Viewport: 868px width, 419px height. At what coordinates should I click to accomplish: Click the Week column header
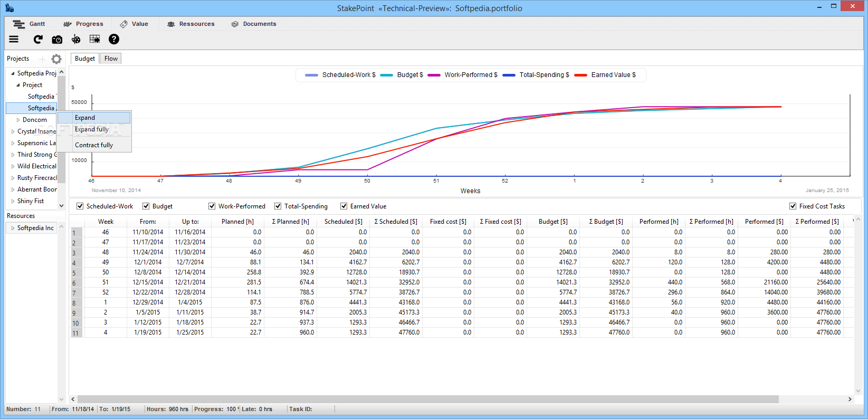click(x=106, y=222)
